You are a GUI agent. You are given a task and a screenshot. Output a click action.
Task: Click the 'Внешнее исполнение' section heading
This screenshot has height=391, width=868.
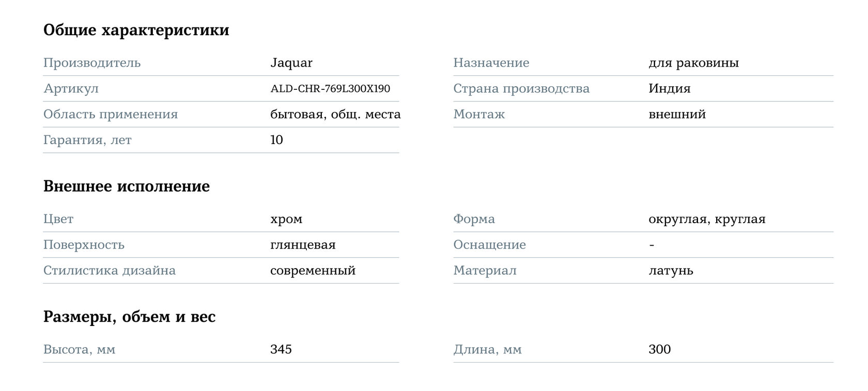(x=127, y=186)
